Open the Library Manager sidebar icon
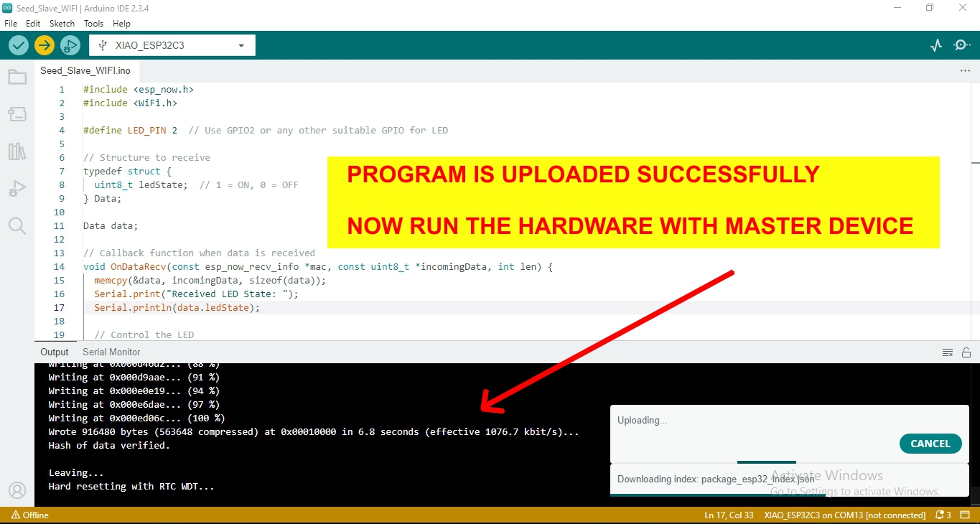Image resolution: width=980 pixels, height=524 pixels. [x=17, y=151]
